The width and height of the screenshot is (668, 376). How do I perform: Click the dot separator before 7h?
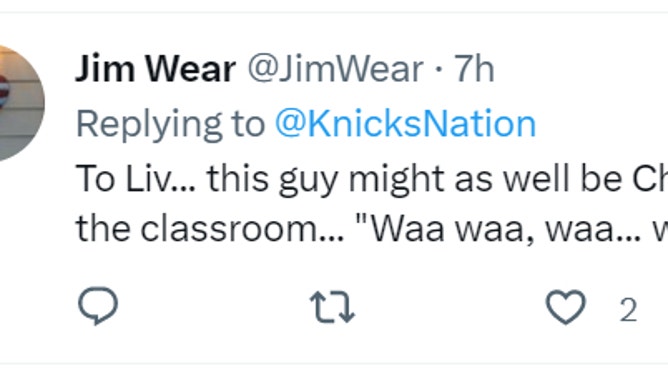439,69
